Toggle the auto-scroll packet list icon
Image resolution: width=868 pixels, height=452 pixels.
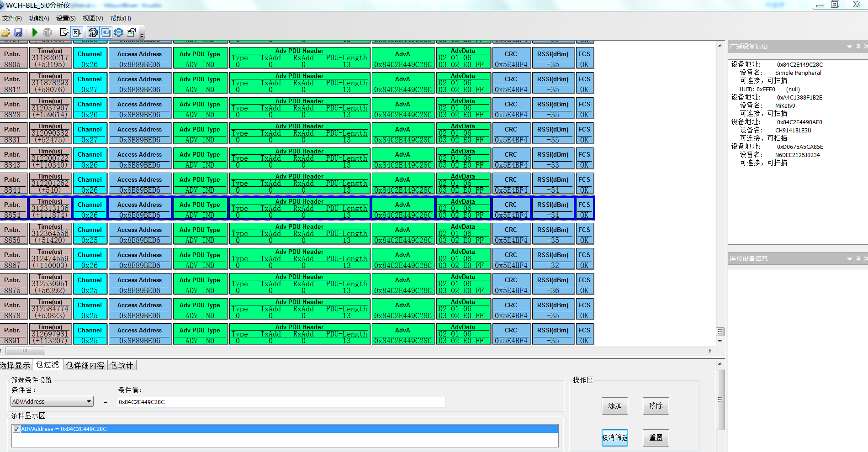tap(77, 32)
